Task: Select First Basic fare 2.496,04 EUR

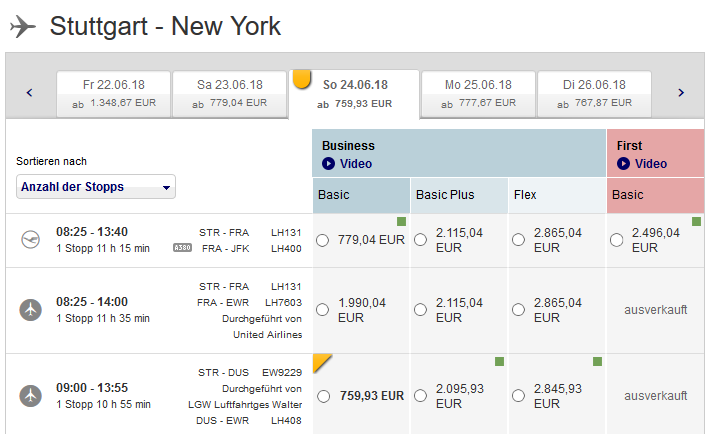Action: click(616, 240)
